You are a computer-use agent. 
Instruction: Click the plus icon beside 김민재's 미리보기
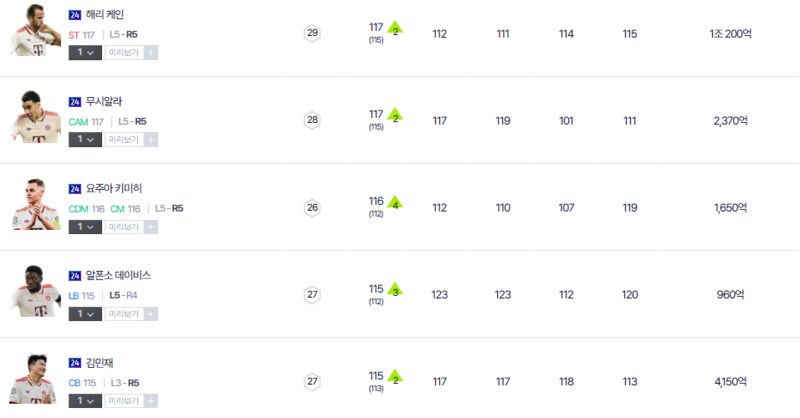(151, 401)
